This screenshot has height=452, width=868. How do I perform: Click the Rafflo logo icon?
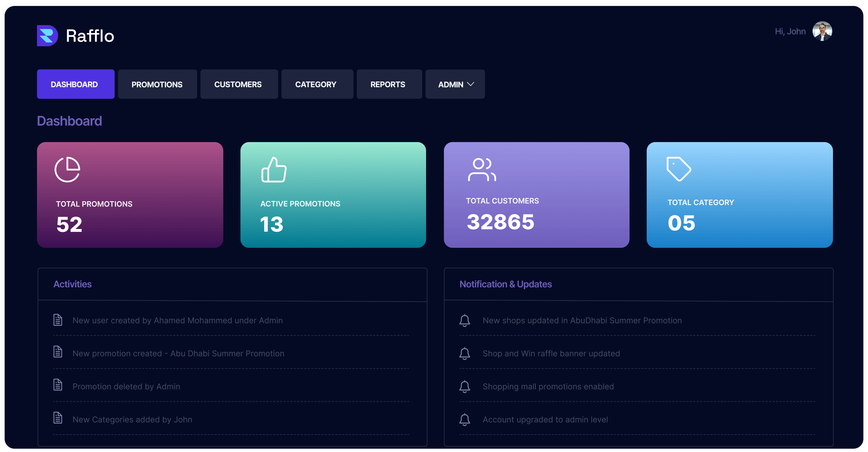click(x=47, y=35)
